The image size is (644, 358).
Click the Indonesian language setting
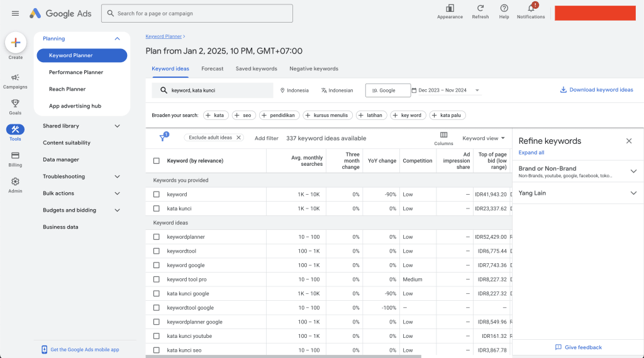click(x=337, y=90)
